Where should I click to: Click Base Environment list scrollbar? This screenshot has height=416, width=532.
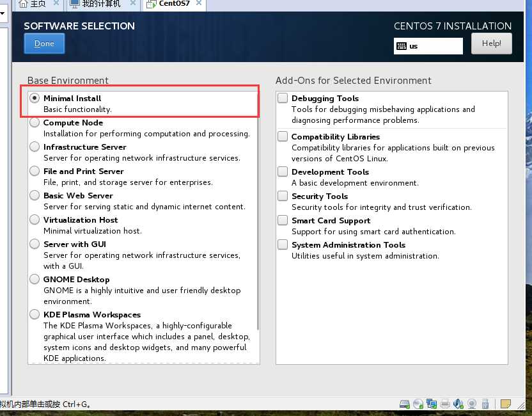258,211
